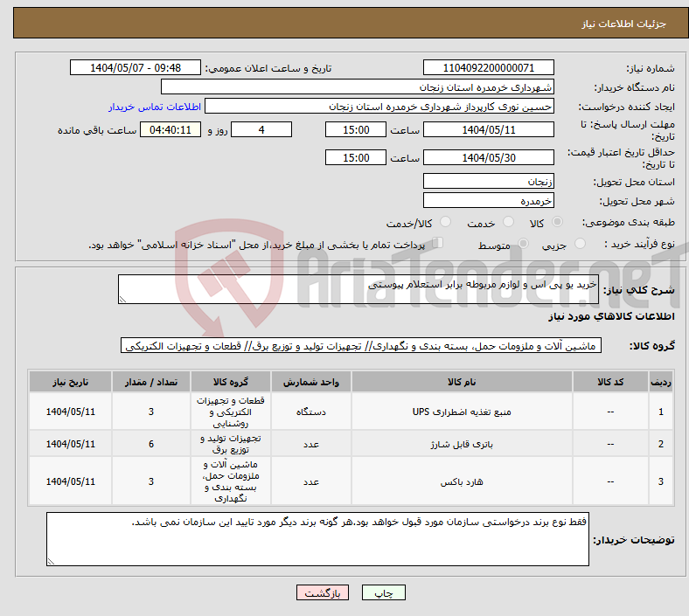Click quantity 6 in the battery row
The height and width of the screenshot is (616, 689).
coord(151,444)
